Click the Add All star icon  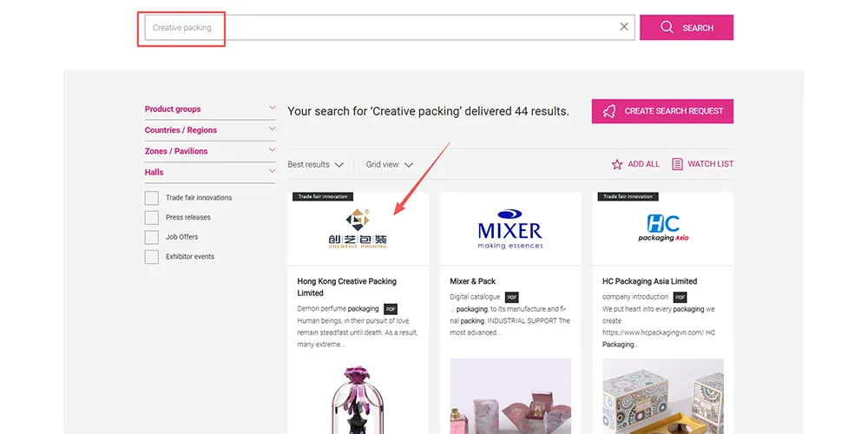[x=617, y=164]
